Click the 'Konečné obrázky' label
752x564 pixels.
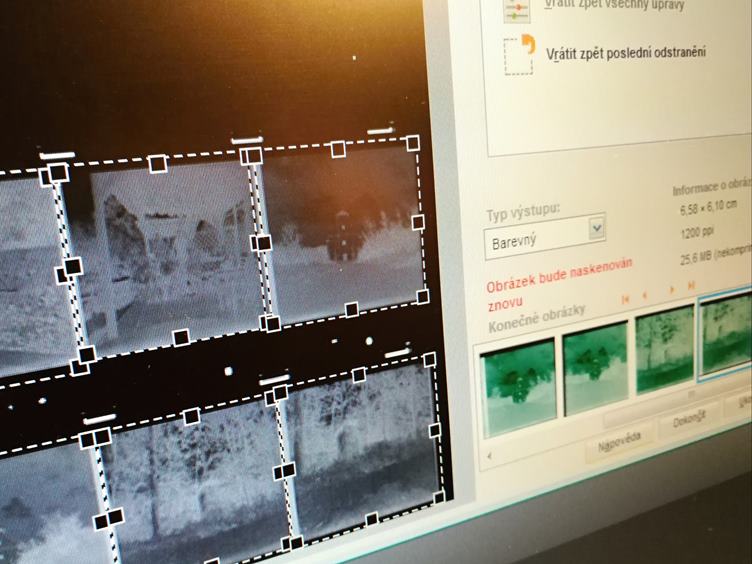pyautogui.click(x=537, y=318)
